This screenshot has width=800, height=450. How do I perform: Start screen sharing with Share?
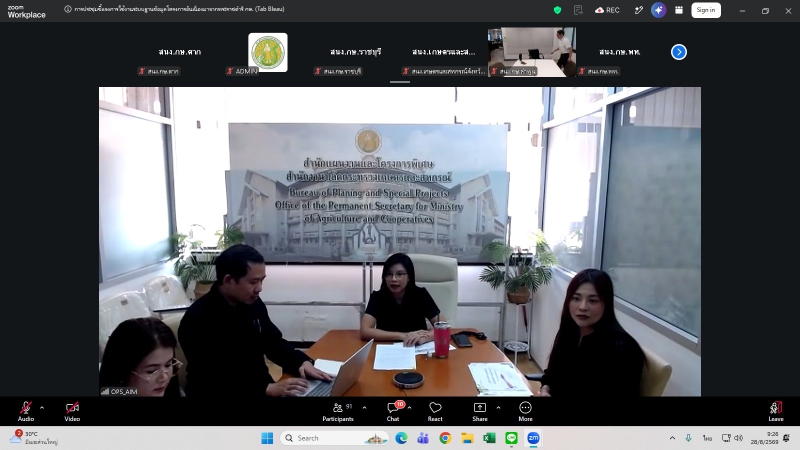(x=480, y=411)
